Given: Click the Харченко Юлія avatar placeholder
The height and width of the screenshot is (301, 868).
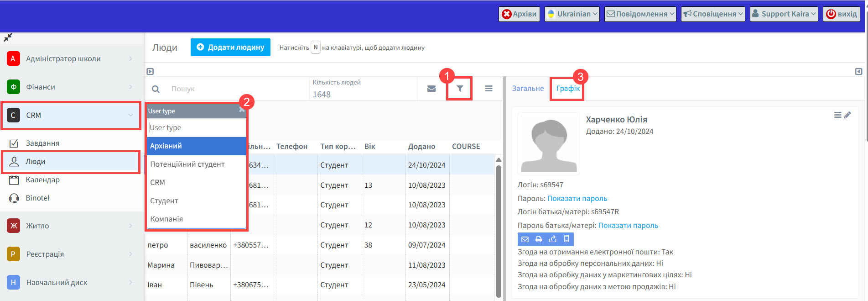Looking at the screenshot, I should (x=549, y=144).
